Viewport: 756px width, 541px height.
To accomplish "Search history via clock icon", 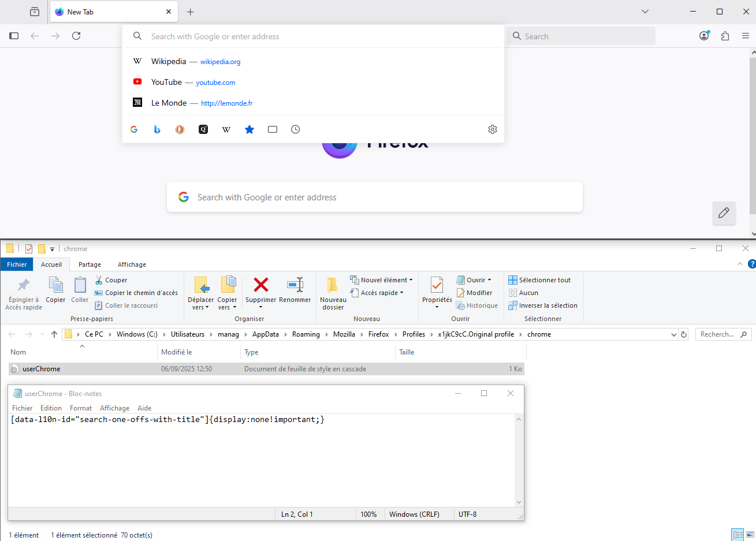I will click(x=296, y=129).
